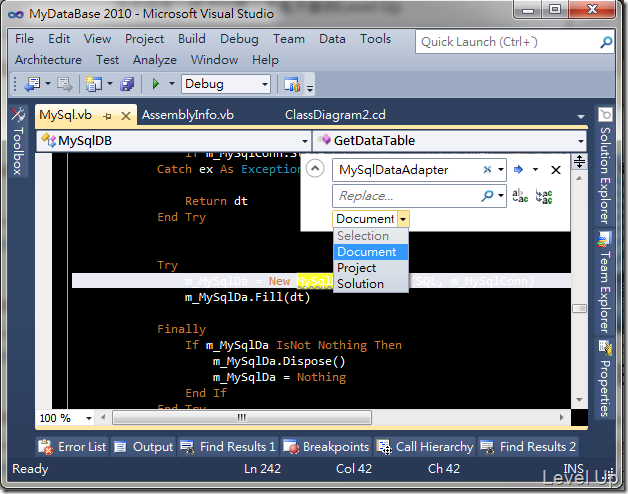Open the Toolbox side panel
Screen dimensions: 628x494
coord(18,142)
